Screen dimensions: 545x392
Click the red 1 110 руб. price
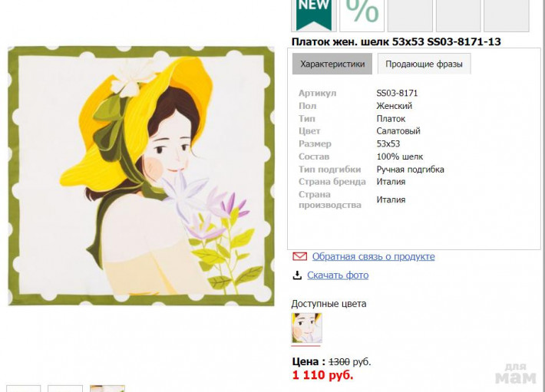coord(323,375)
